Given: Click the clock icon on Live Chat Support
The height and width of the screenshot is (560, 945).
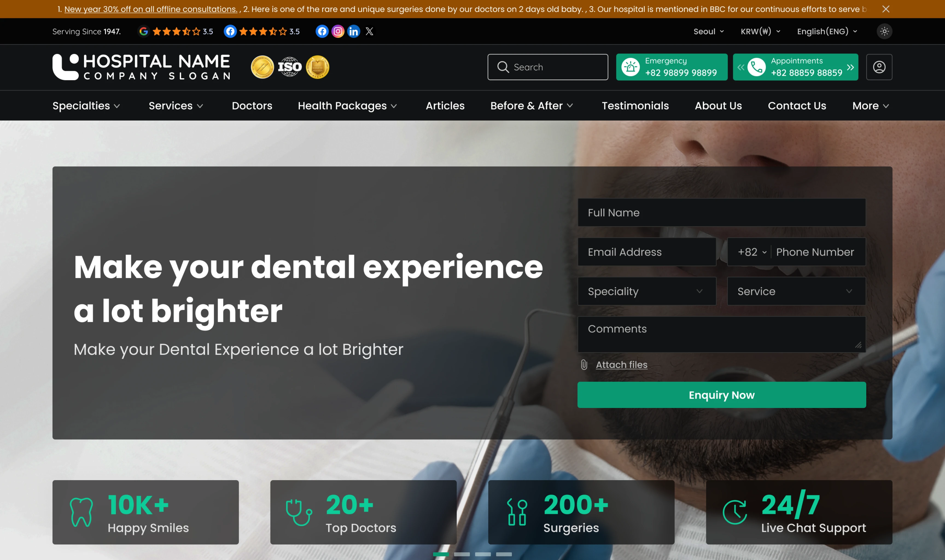Looking at the screenshot, I should pyautogui.click(x=734, y=512).
